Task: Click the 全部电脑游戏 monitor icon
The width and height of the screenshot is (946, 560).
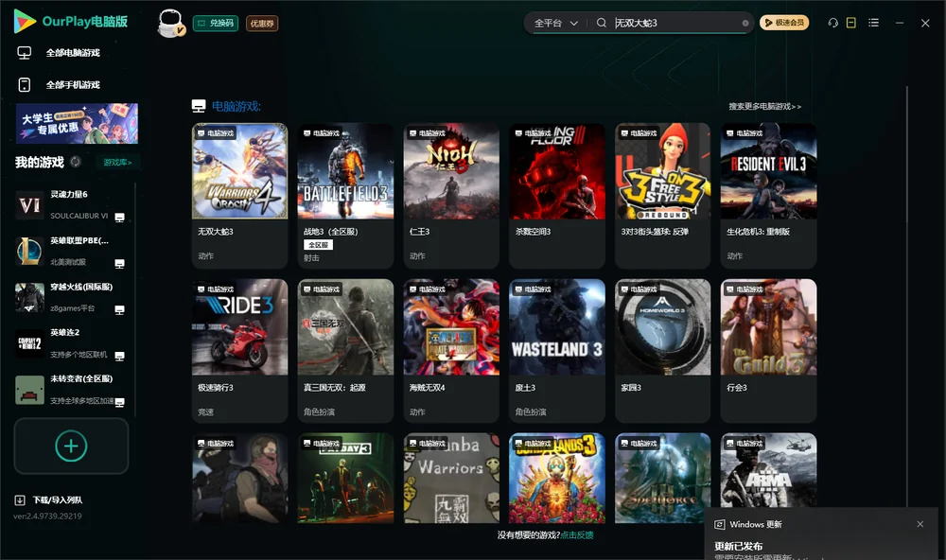Action: (x=25, y=53)
